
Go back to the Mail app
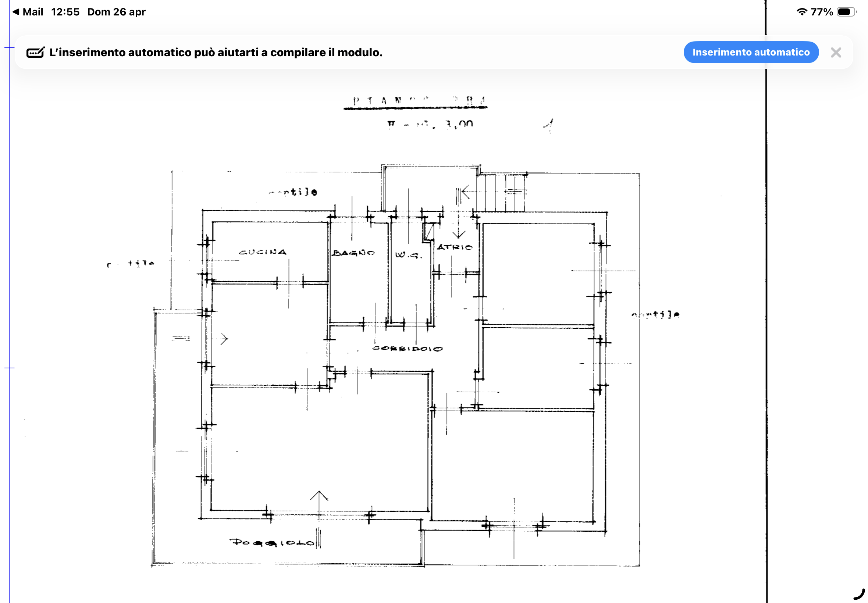tap(28, 12)
